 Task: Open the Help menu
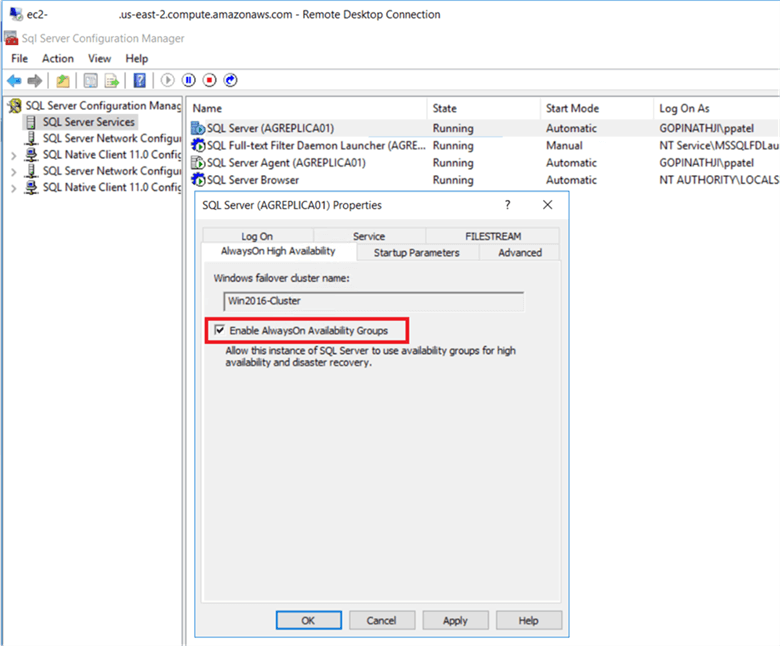pos(137,59)
